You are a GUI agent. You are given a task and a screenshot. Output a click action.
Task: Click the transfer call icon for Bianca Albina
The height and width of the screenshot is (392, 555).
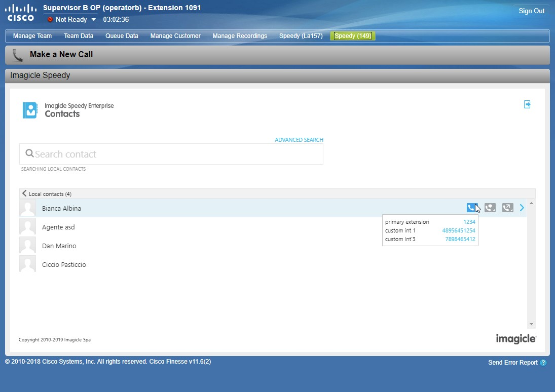507,208
